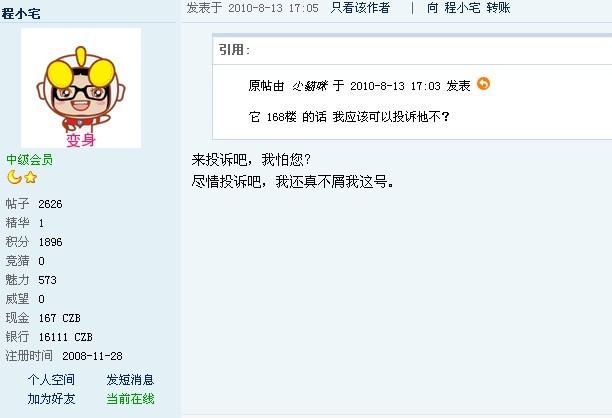Select 只看该作者 filter link

360,8
